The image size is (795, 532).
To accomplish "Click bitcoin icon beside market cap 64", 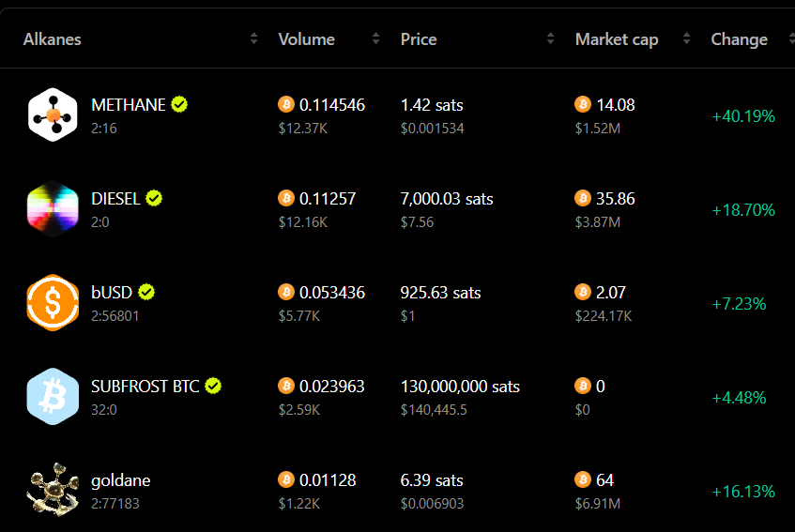I will pos(583,479).
